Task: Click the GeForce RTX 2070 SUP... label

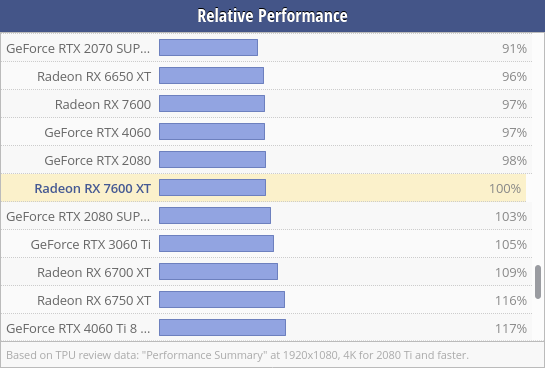Action: coord(78,48)
